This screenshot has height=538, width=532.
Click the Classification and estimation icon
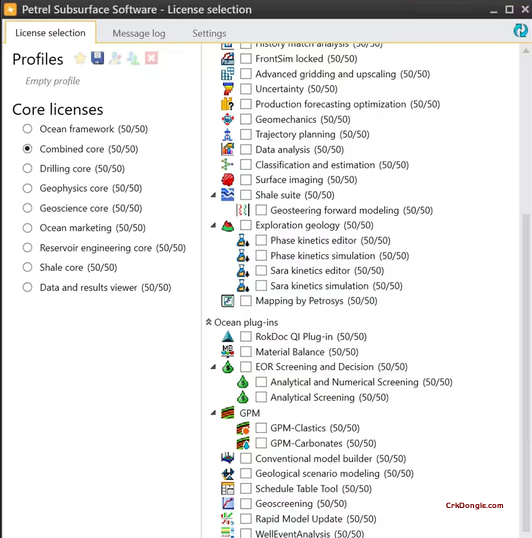(227, 164)
